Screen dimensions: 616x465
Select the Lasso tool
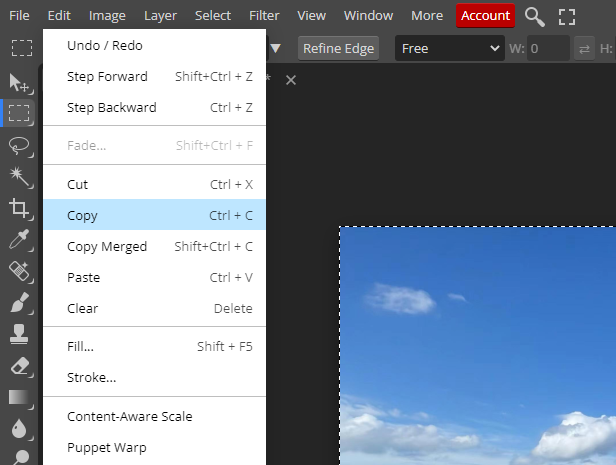point(18,145)
